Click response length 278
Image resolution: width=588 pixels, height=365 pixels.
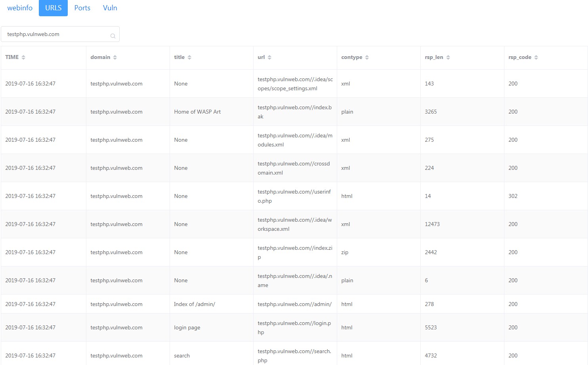click(x=429, y=304)
